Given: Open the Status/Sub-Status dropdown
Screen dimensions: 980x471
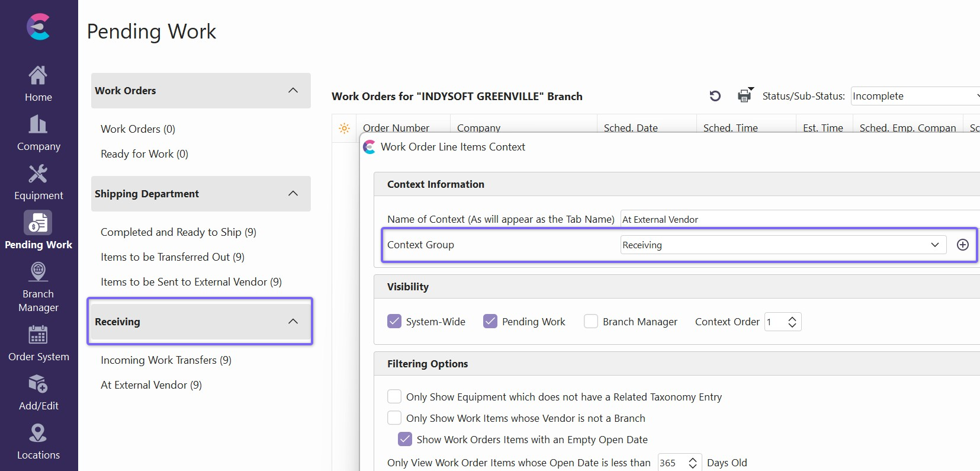Looking at the screenshot, I should tap(915, 96).
